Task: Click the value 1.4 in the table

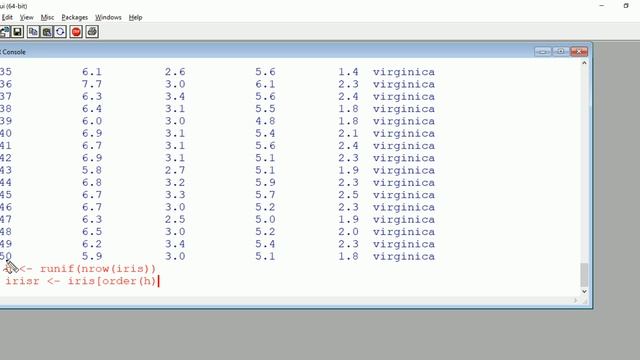Action: pyautogui.click(x=349, y=72)
